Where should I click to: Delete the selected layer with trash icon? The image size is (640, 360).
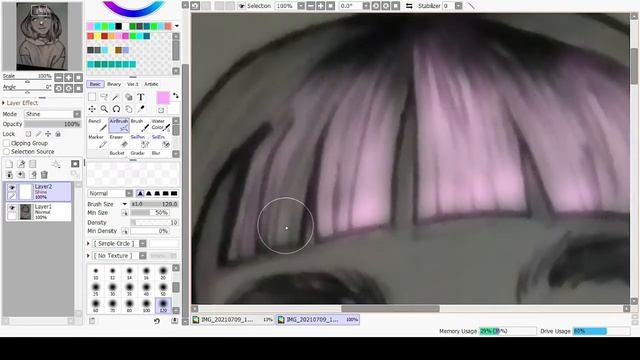pyautogui.click(x=44, y=175)
